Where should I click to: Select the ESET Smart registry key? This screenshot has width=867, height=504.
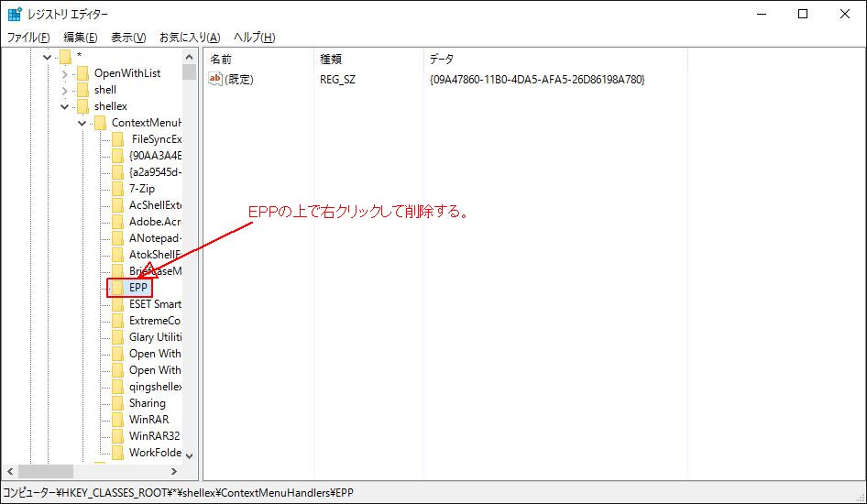point(155,304)
